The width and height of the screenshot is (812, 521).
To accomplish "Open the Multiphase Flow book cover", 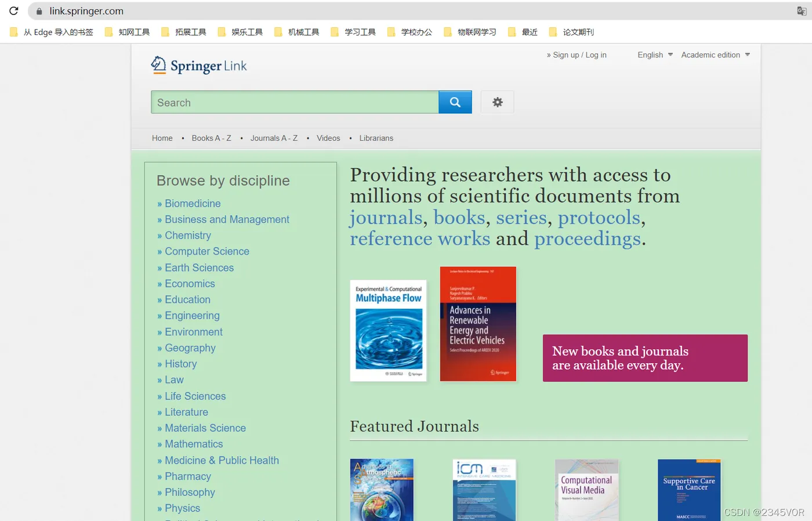I will pos(389,331).
